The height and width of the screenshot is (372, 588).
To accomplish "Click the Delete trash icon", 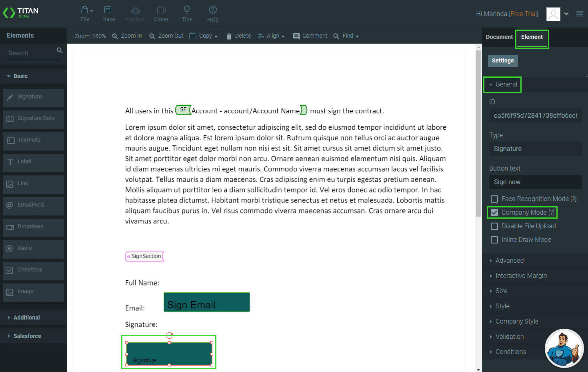I will click(229, 36).
